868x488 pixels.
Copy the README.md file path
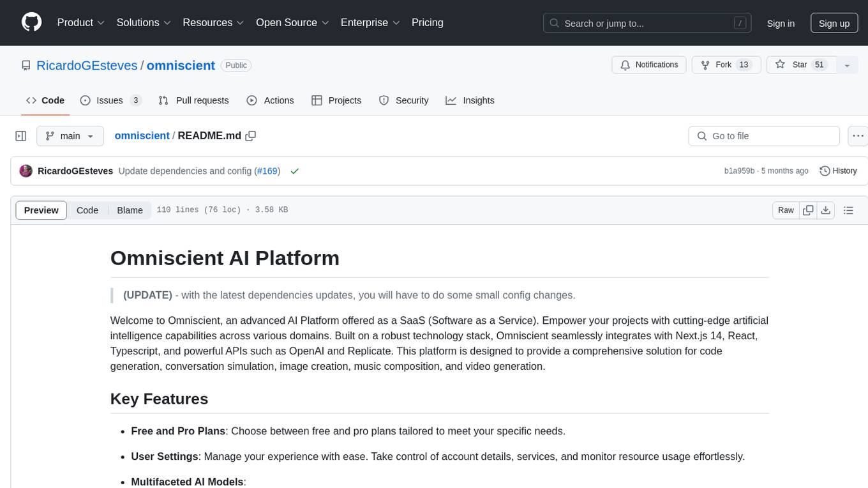pos(251,136)
